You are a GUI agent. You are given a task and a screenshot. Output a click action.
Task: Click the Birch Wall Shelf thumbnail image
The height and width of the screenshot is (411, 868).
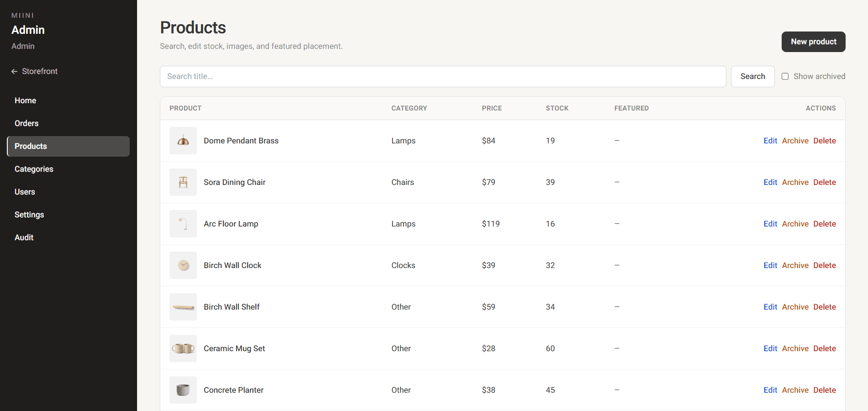point(183,307)
